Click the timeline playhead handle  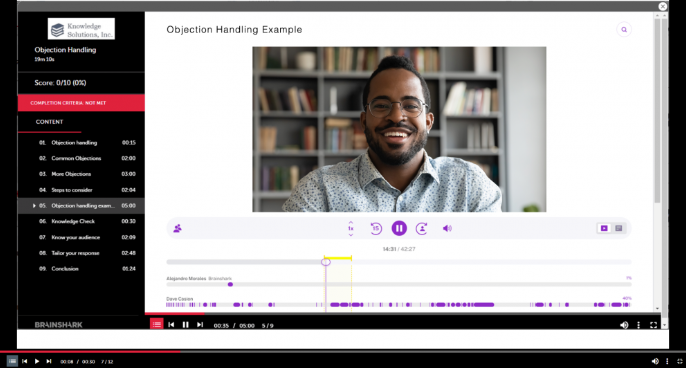point(326,262)
